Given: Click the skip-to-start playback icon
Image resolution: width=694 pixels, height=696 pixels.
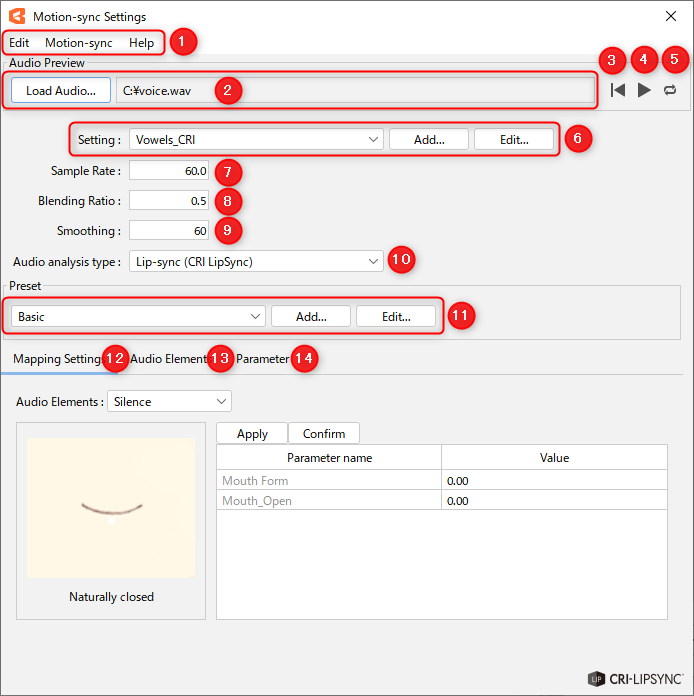Looking at the screenshot, I should [x=618, y=90].
